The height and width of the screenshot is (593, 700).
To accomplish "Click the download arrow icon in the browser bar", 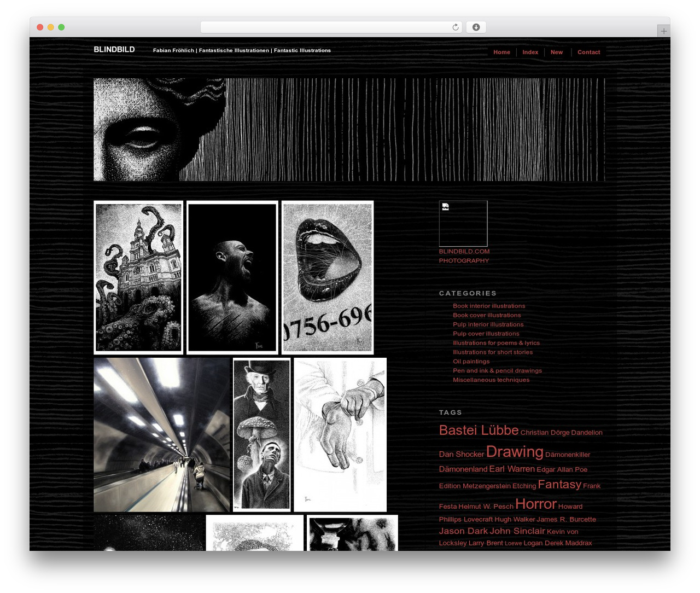I will click(x=476, y=27).
